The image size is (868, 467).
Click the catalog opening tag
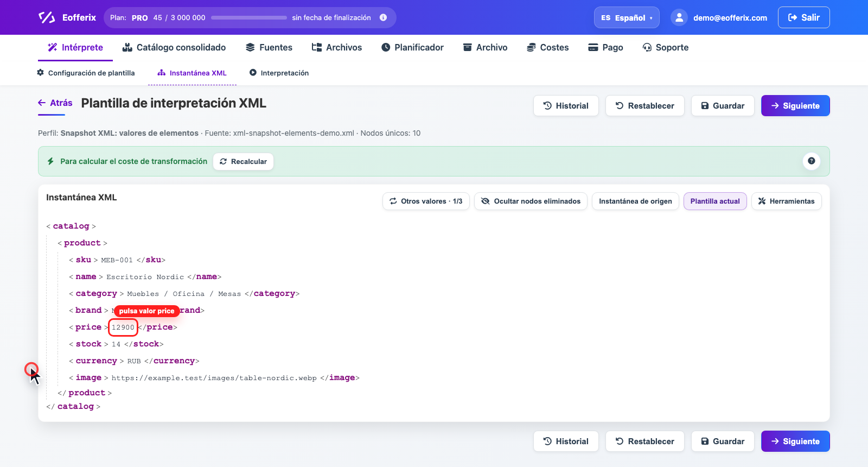click(x=71, y=226)
